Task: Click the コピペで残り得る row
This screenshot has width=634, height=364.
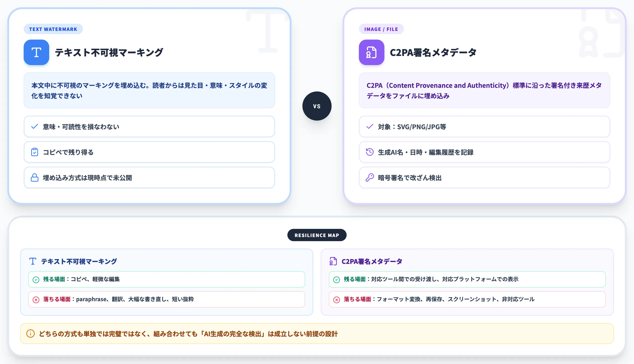Action: pyautogui.click(x=149, y=152)
